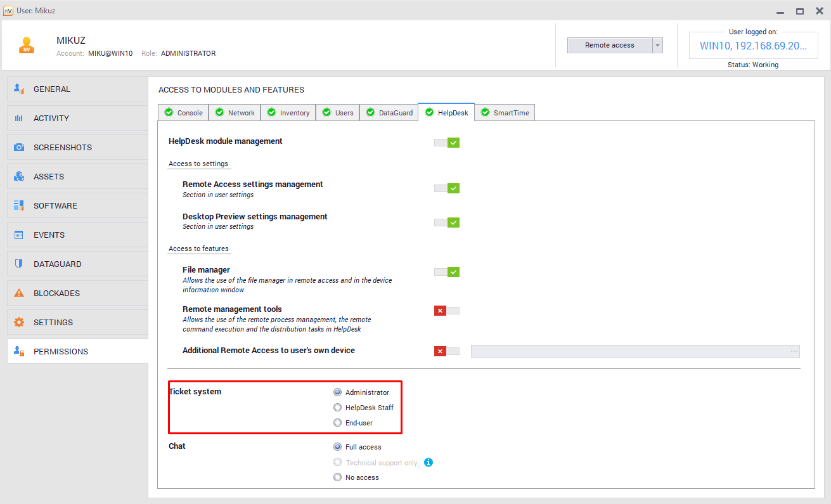Disable the File manager toggle
Image resolution: width=831 pixels, height=504 pixels.
coord(446,272)
